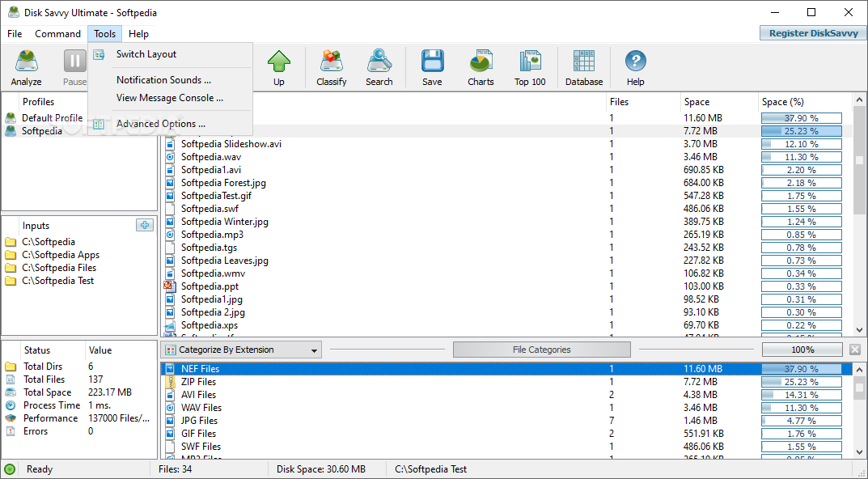Select the JPG Files category row
868x479 pixels.
pos(506,421)
